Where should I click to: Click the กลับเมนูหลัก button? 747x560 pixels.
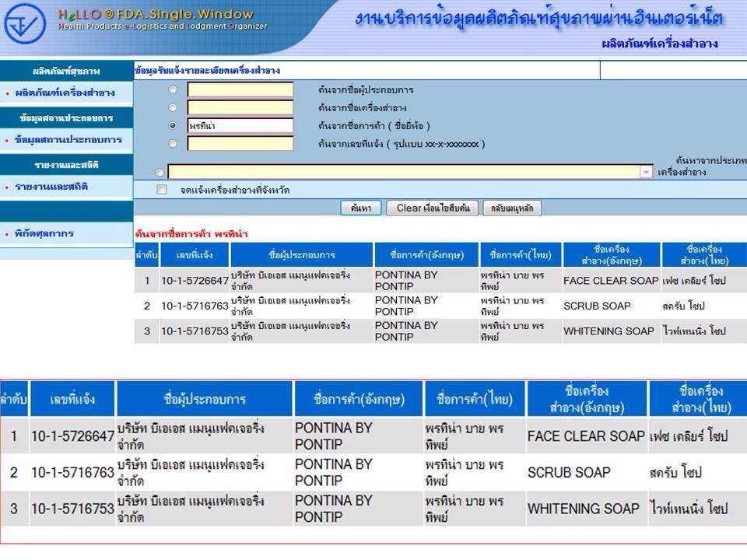coord(512,208)
